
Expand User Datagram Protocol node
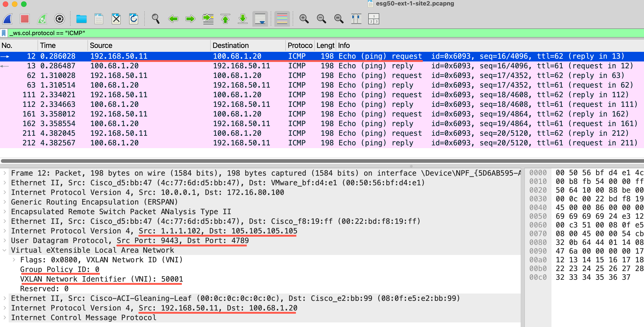tap(5, 240)
